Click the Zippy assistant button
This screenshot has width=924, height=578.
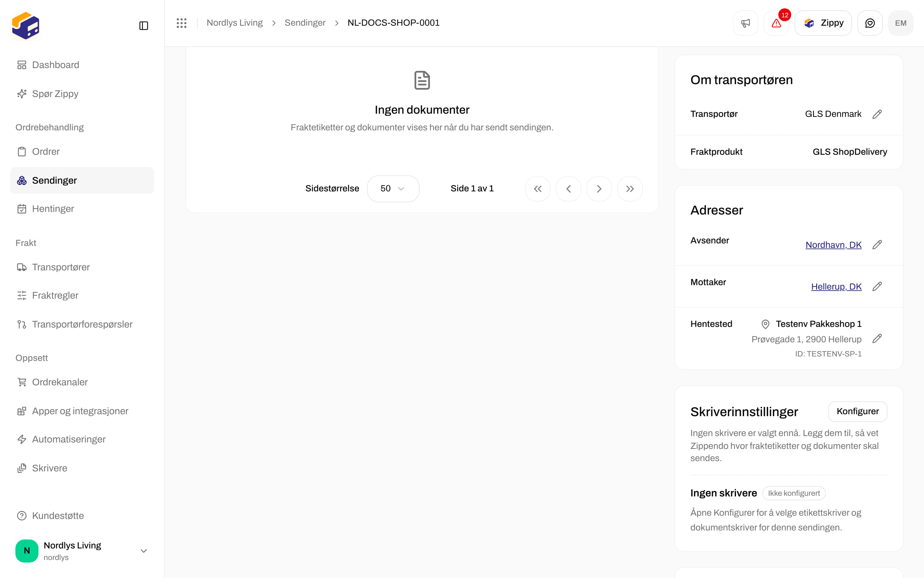823,23
